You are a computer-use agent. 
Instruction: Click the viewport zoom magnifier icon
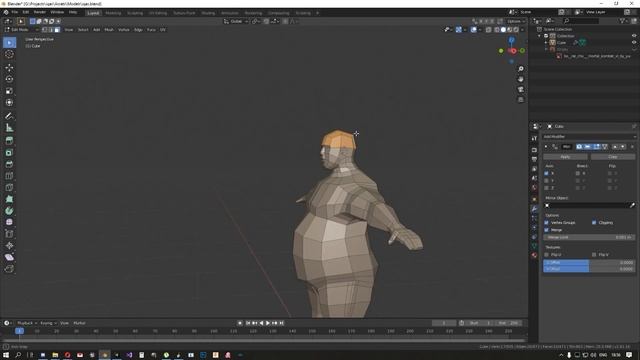click(x=521, y=69)
